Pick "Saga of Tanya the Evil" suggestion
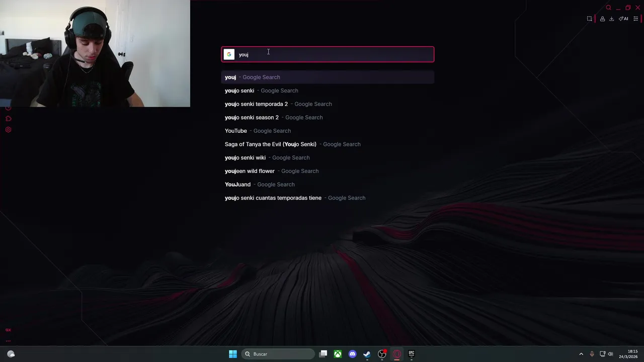 pyautogui.click(x=328, y=144)
